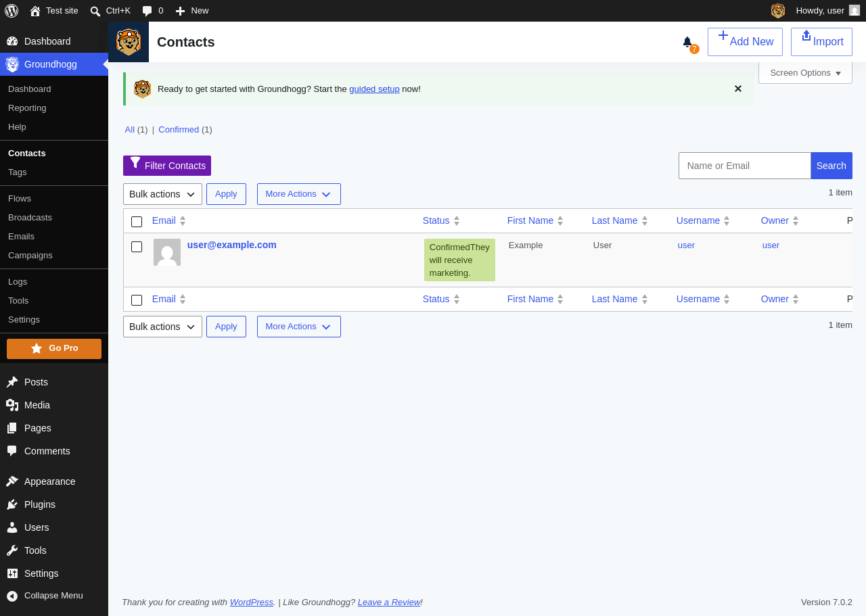The width and height of the screenshot is (866, 616).
Task: Click user link in Owner column
Action: tap(771, 245)
